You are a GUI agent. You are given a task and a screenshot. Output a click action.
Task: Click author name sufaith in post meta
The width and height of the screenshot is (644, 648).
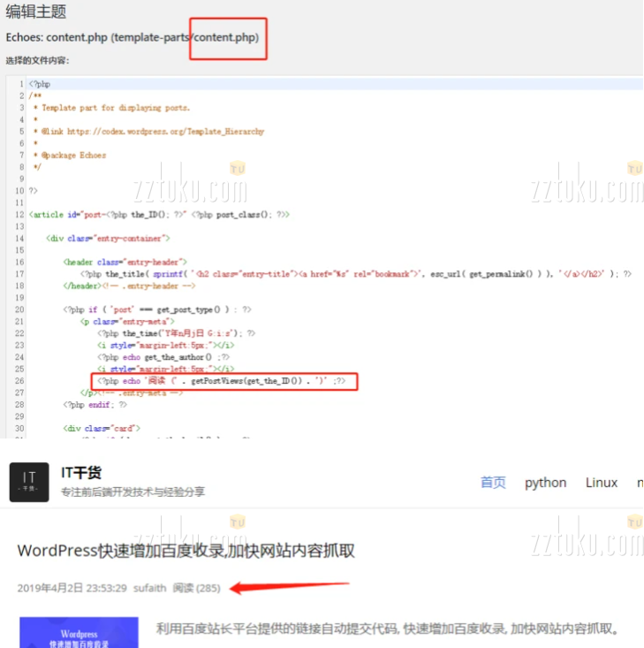point(149,588)
